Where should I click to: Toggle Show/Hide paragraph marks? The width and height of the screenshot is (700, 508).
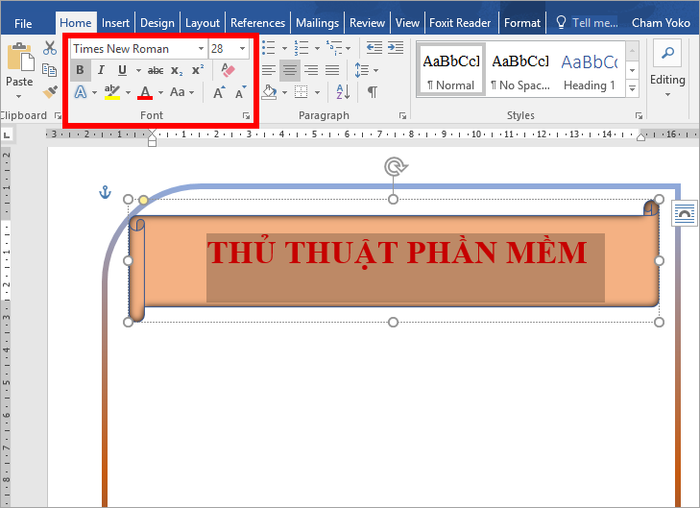(x=372, y=92)
